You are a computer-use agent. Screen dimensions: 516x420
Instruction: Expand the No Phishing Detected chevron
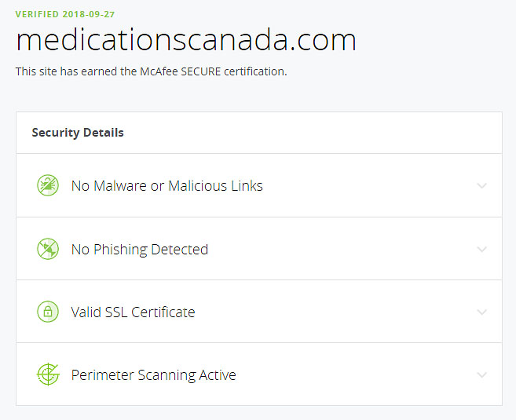click(481, 250)
